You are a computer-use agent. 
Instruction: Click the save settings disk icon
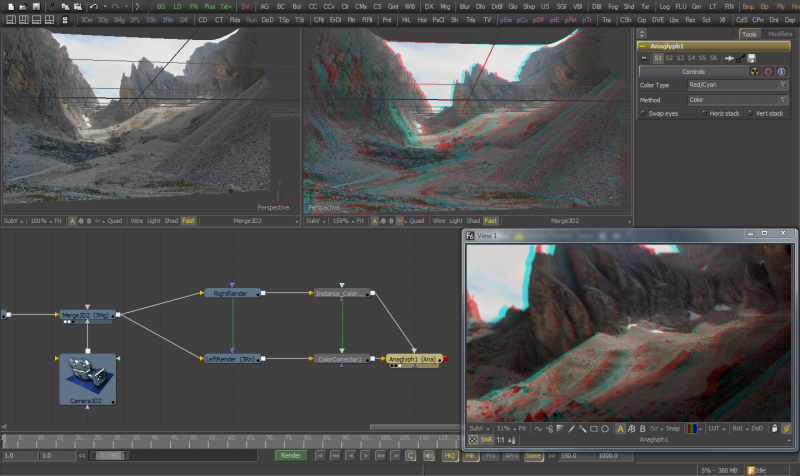(752, 58)
